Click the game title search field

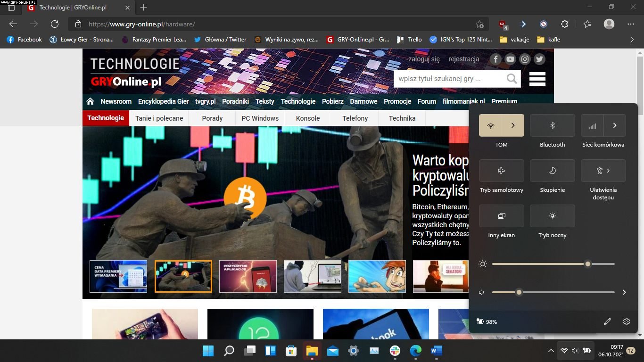tap(448, 79)
